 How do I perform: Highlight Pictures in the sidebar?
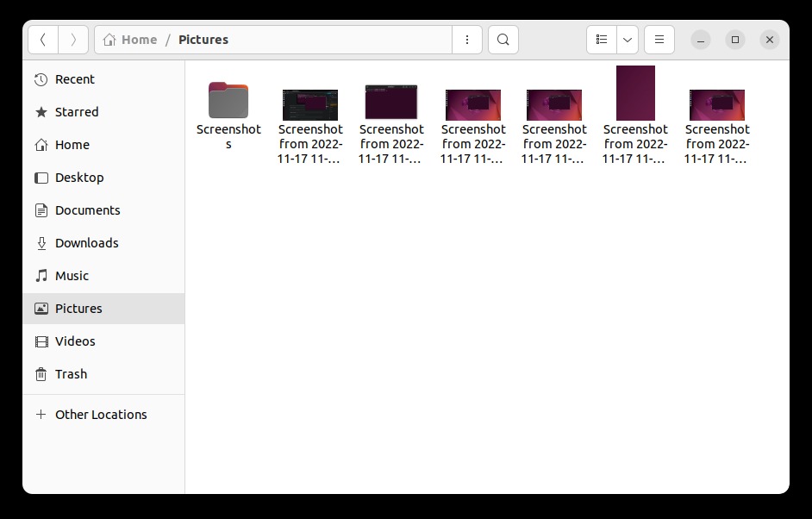(x=78, y=309)
